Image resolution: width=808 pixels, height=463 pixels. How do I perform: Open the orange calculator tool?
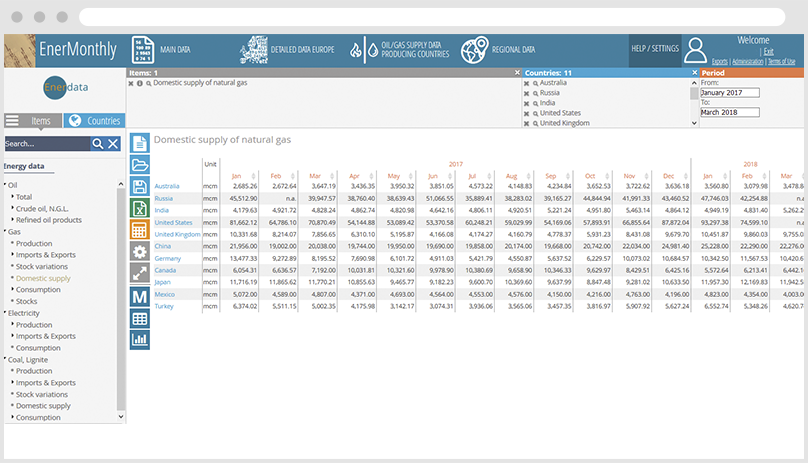(139, 230)
